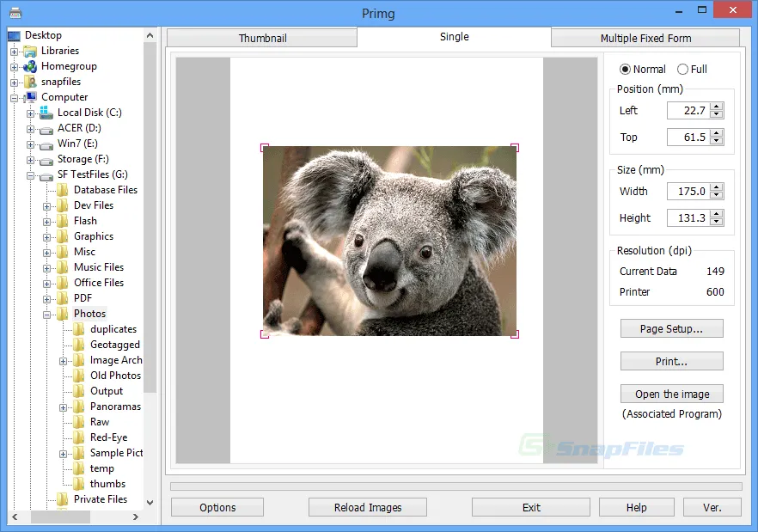The width and height of the screenshot is (758, 532).
Task: Click the Width input field
Action: (689, 192)
